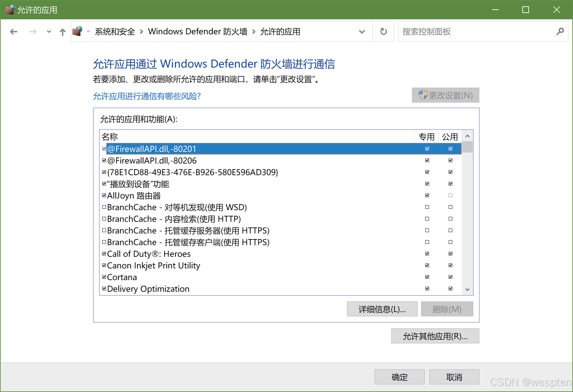The width and height of the screenshot is (573, 392).
Task: Select BranchCache - 托管缓存客户端(使用 HTTPS) row
Action: click(x=281, y=242)
